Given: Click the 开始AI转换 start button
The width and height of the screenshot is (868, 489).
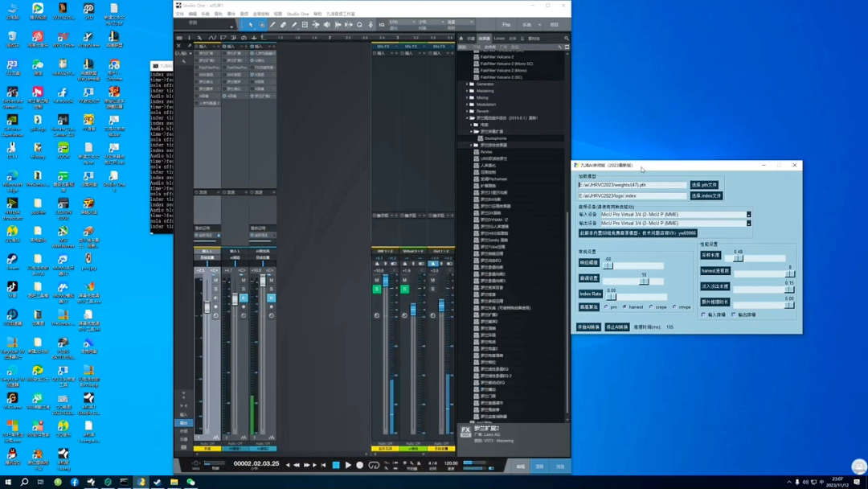Looking at the screenshot, I should (x=588, y=327).
